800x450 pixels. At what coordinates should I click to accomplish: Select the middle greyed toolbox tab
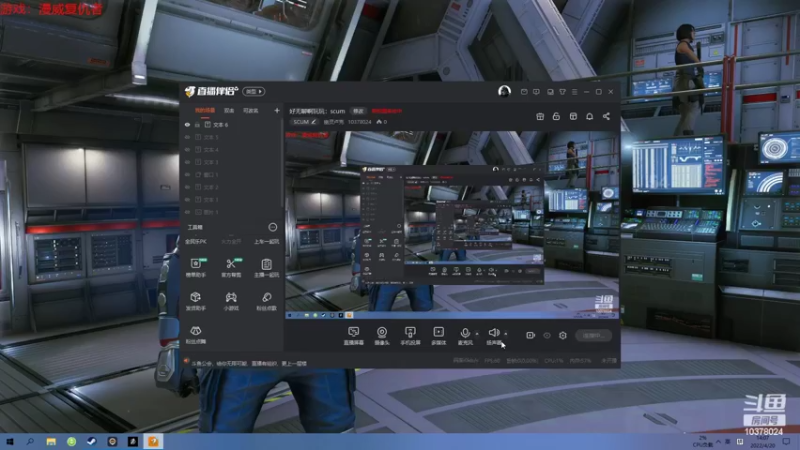coord(231,242)
